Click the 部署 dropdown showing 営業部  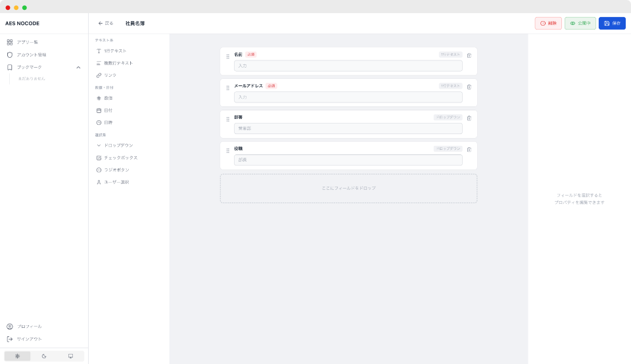[x=348, y=128]
